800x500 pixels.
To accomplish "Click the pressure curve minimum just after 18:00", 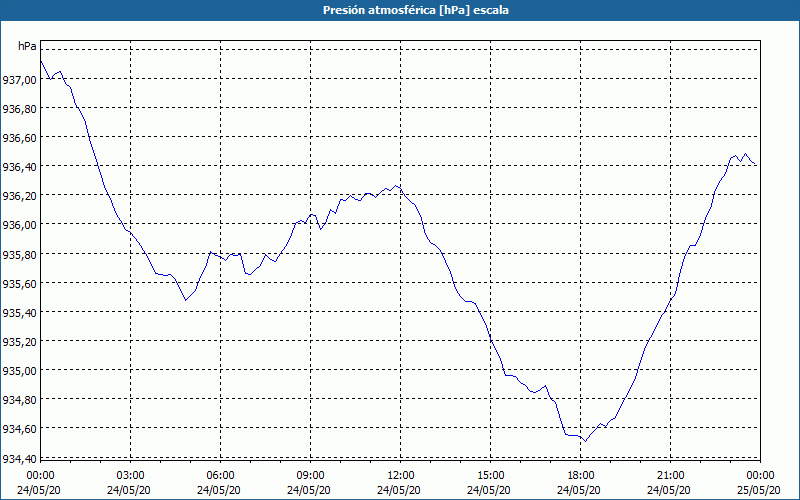I will (585, 441).
